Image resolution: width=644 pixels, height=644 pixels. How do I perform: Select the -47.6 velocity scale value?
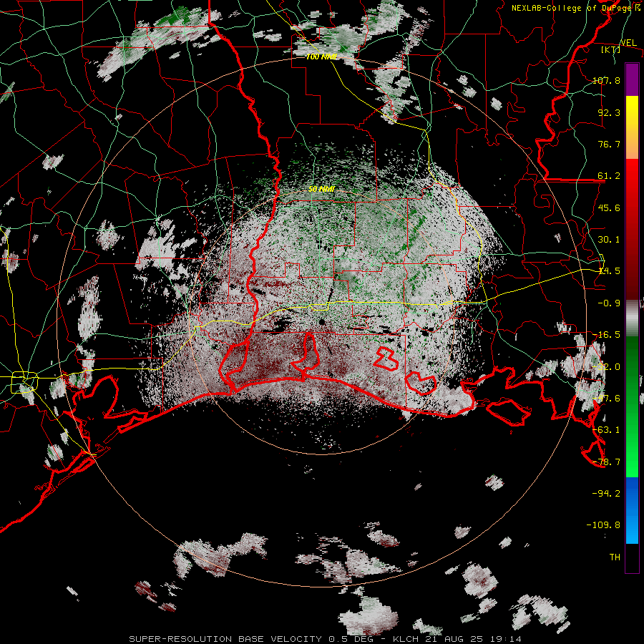[606, 399]
